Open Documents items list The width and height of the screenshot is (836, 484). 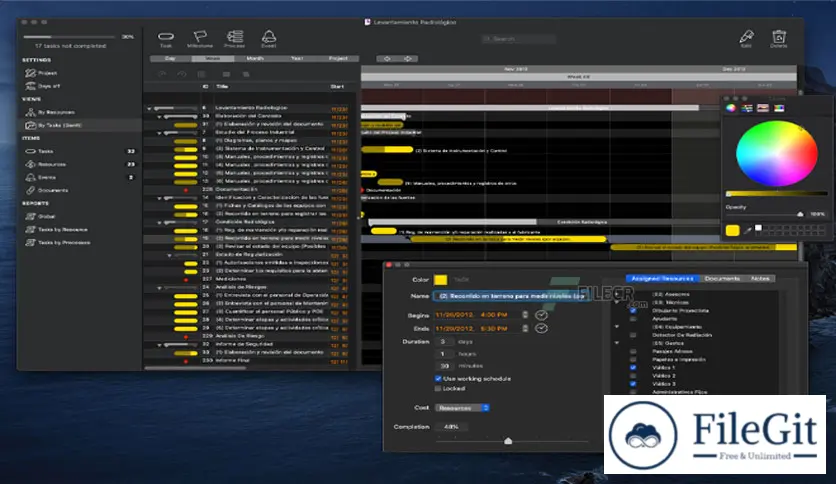[47, 190]
